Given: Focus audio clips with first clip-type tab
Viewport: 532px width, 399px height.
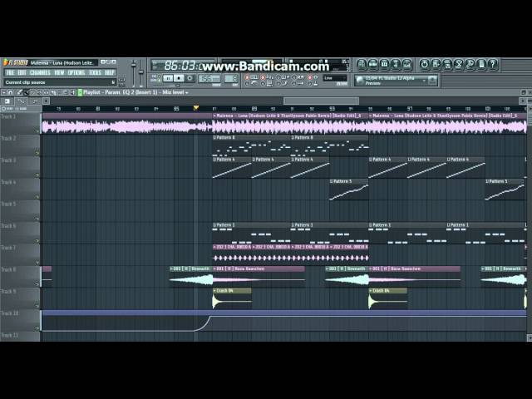Looking at the screenshot, I should click(x=7, y=101).
